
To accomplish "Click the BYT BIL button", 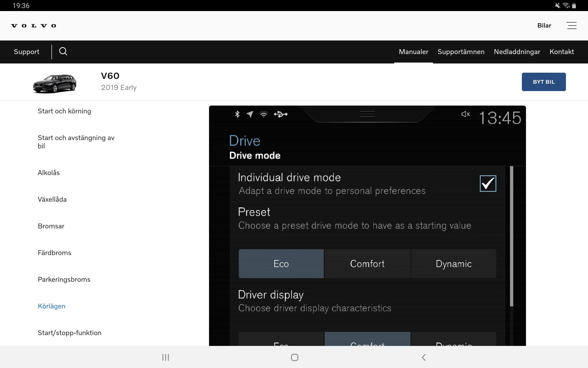I will (543, 82).
